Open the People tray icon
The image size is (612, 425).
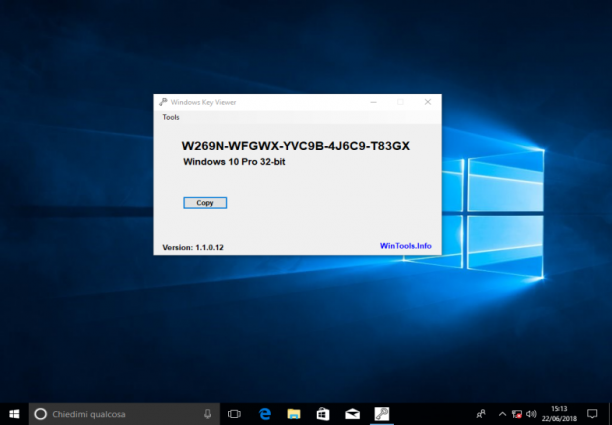481,414
